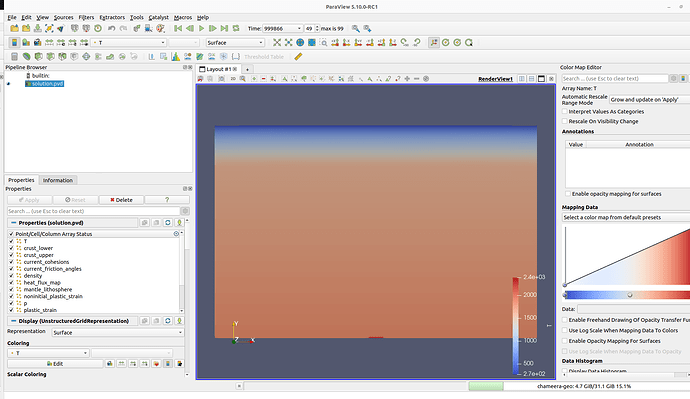Viewport: 690px width, 399px height.
Task: Click the Delete button
Action: (x=121, y=200)
